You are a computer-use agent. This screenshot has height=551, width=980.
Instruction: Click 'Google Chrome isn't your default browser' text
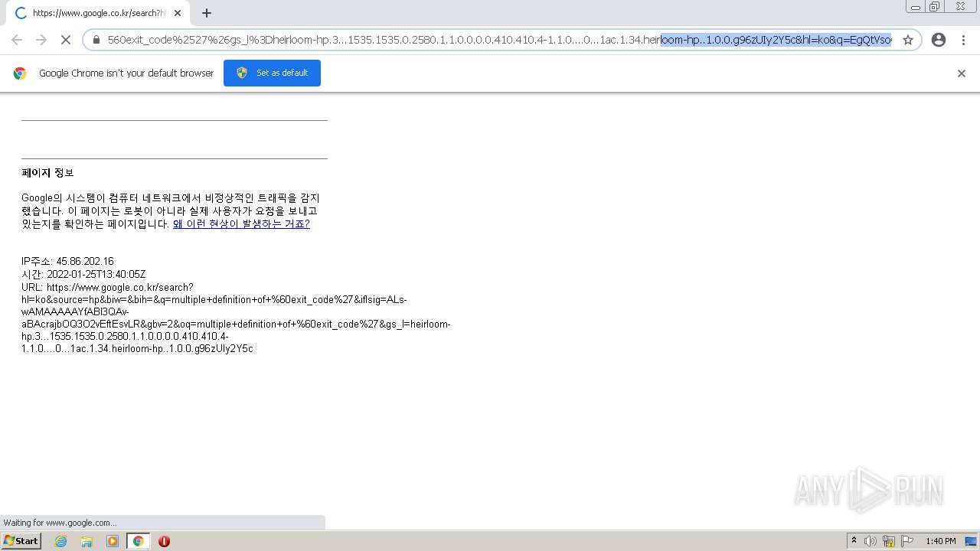point(126,73)
